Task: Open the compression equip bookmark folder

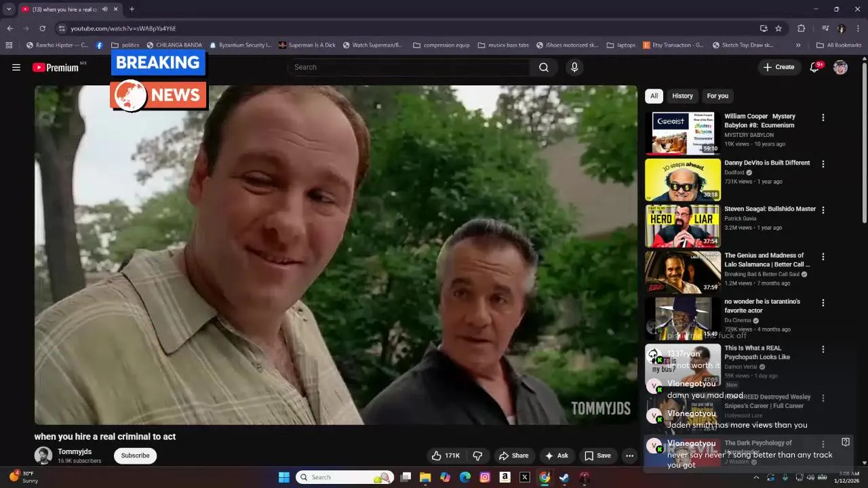Action: 441,45
